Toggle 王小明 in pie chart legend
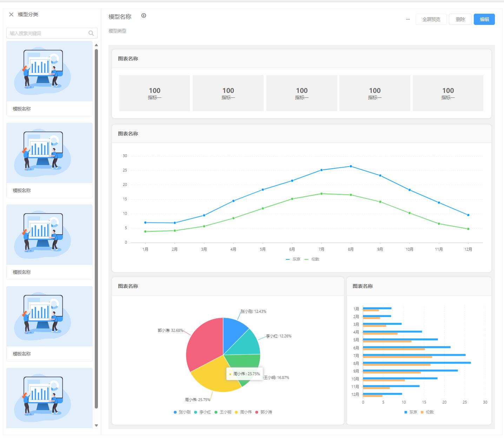Screen dimensions: 504x446 (223, 412)
